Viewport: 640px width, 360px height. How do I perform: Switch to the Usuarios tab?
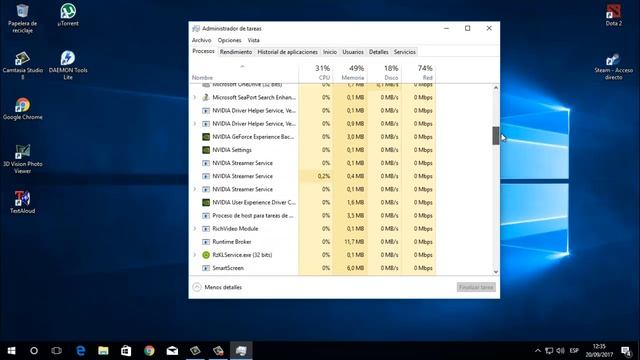click(353, 52)
